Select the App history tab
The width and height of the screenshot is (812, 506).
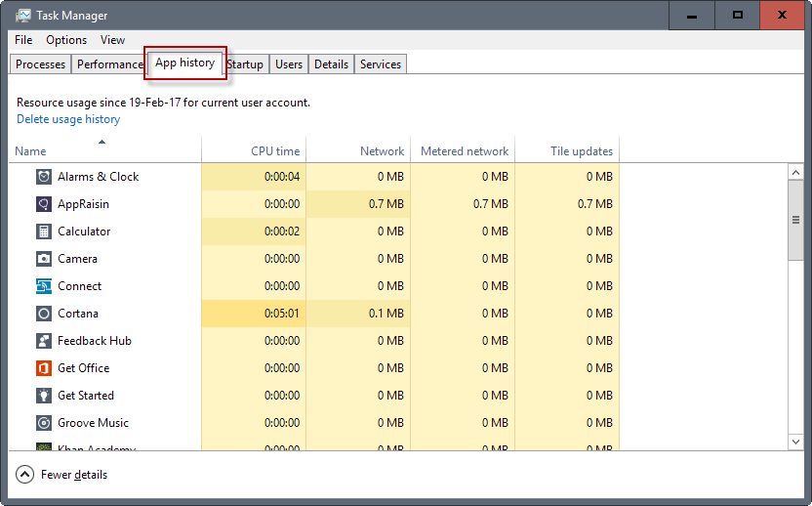[184, 63]
